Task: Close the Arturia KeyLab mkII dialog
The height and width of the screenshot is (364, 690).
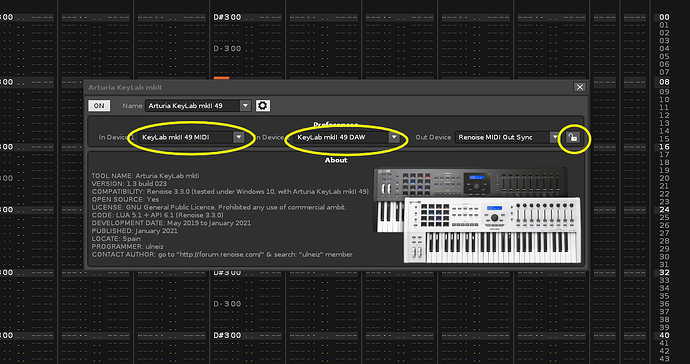Action: [580, 87]
